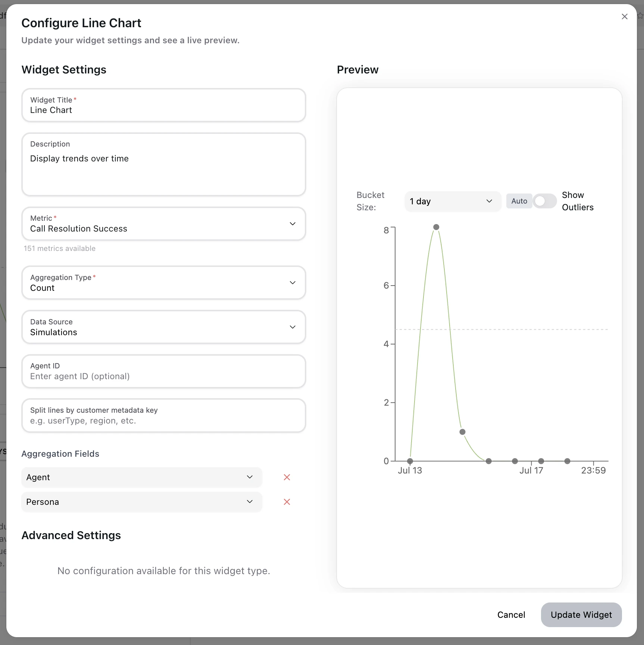The height and width of the screenshot is (645, 644).
Task: Click the star icon in the top corner
Action: pyautogui.click(x=640, y=16)
